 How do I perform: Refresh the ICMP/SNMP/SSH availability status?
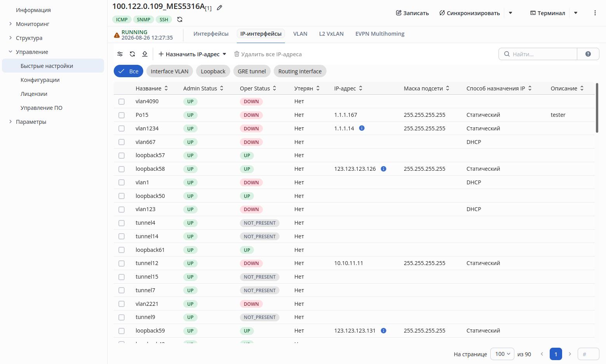180,19
